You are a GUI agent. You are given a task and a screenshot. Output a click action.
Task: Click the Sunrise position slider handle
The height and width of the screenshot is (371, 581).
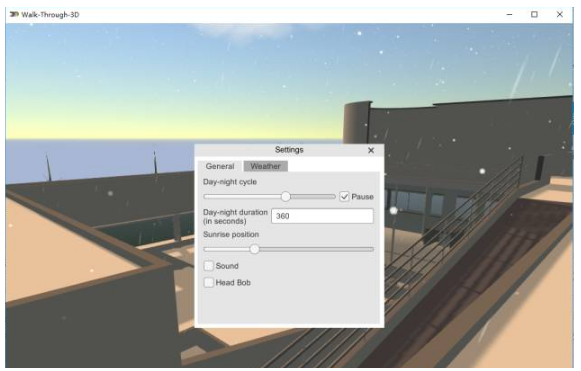click(255, 249)
